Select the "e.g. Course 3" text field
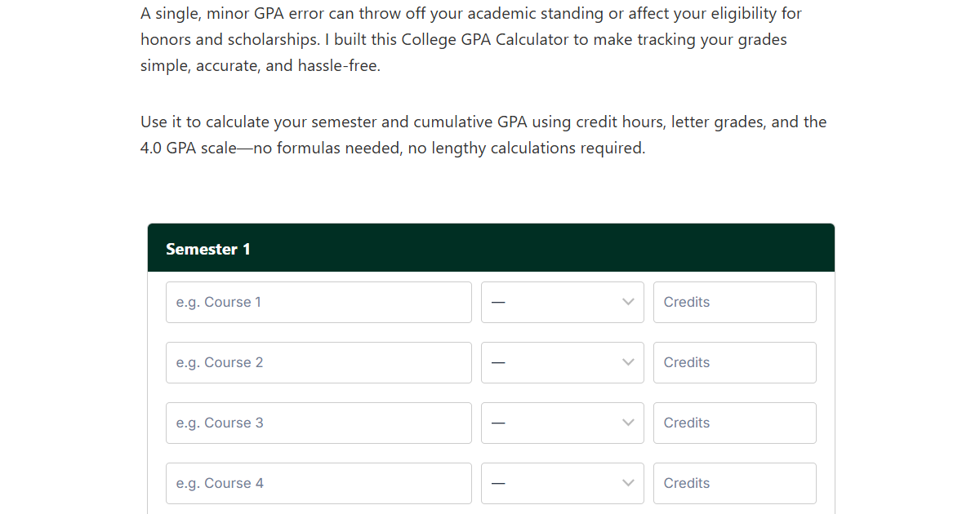Image resolution: width=980 pixels, height=514 pixels. [x=318, y=423]
